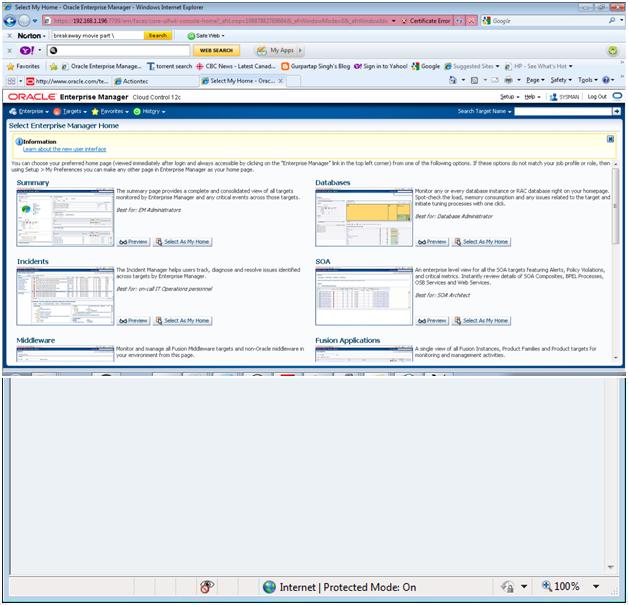Click the yellow WEB SEARCH button
Screen dimensions: 628x605
pyautogui.click(x=216, y=50)
